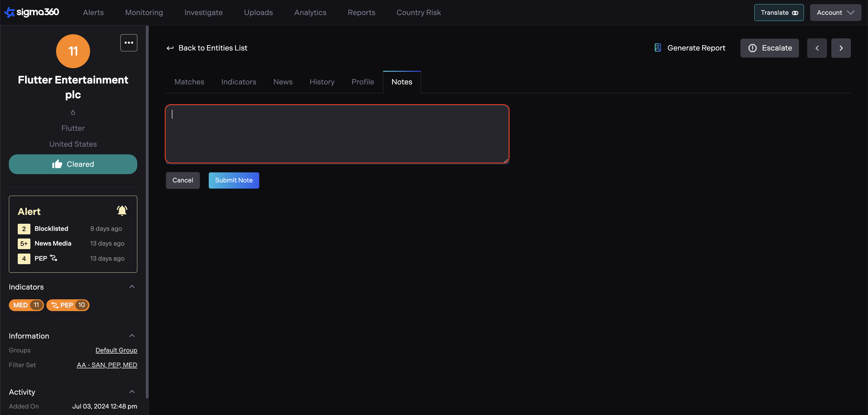This screenshot has height=415, width=868.
Task: Open the Investigate menu
Action: click(x=203, y=12)
